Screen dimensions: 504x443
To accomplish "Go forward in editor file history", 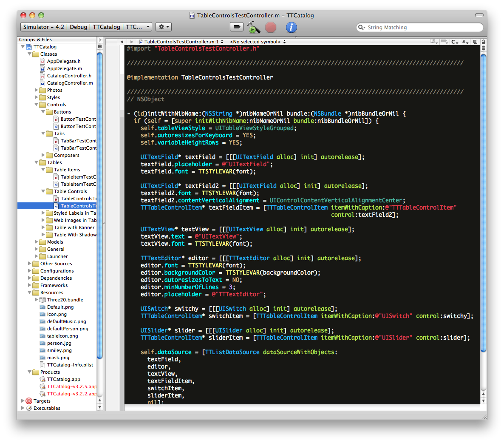I will [x=131, y=42].
